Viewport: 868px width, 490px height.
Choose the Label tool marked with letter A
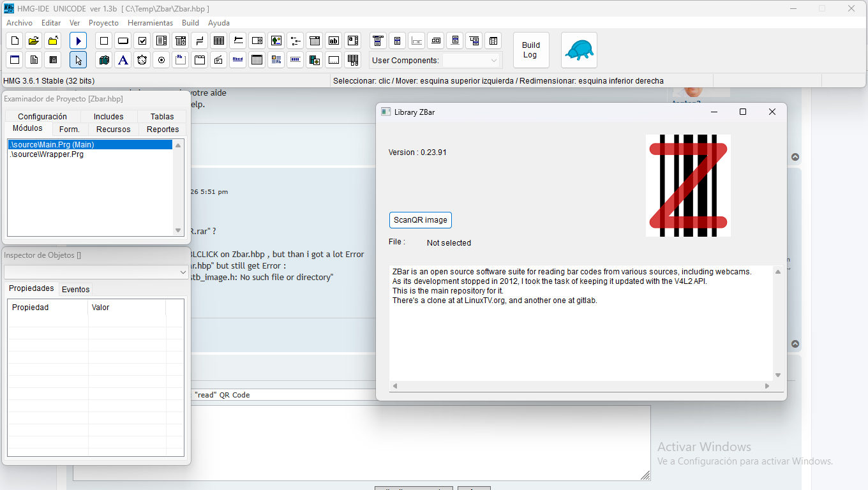tap(123, 60)
